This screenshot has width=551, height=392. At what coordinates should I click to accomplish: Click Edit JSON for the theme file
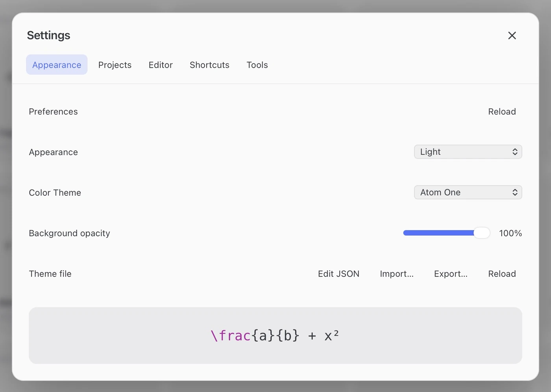(338, 274)
